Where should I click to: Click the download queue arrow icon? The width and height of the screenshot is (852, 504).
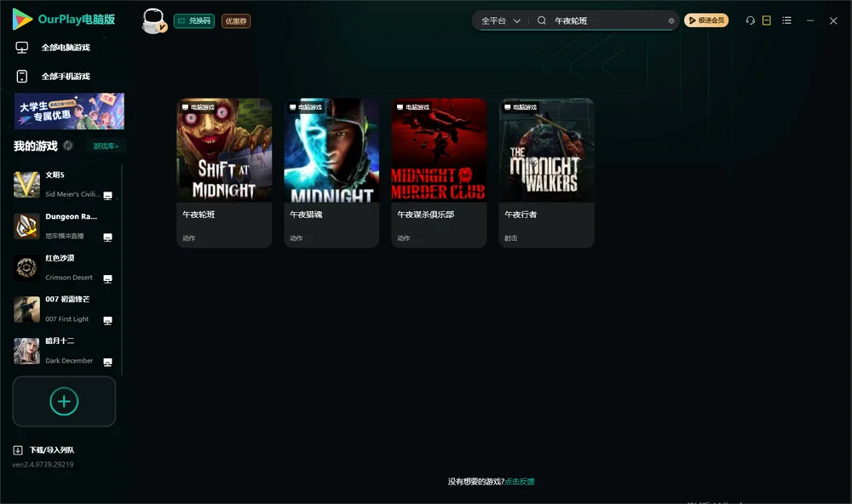(18, 450)
